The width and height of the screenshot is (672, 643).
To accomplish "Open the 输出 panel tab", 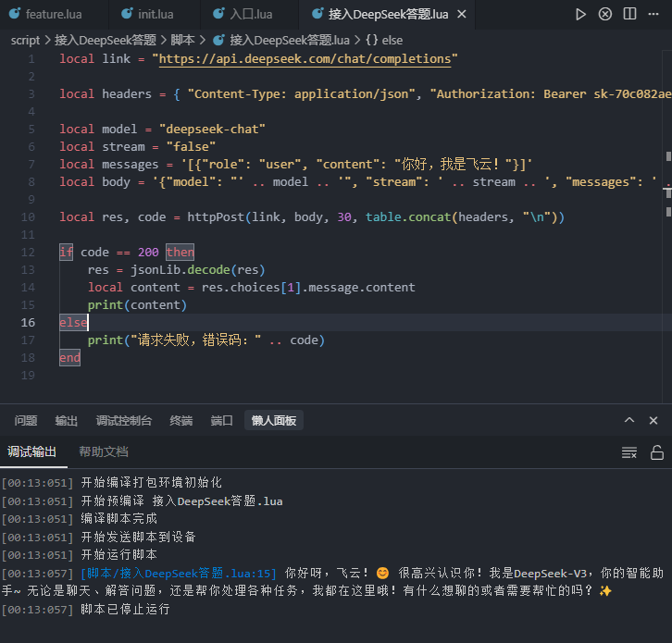I will (x=67, y=421).
